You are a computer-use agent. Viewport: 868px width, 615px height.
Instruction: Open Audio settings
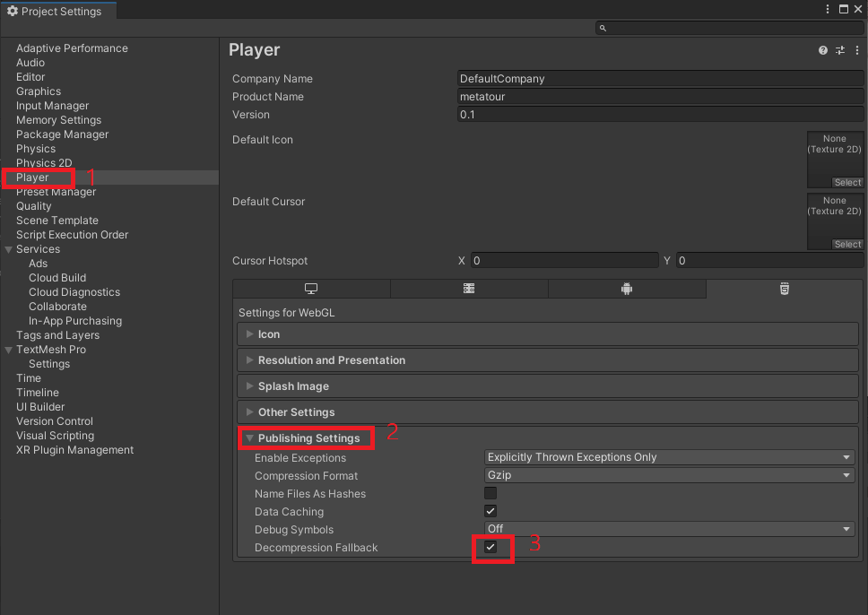(30, 63)
